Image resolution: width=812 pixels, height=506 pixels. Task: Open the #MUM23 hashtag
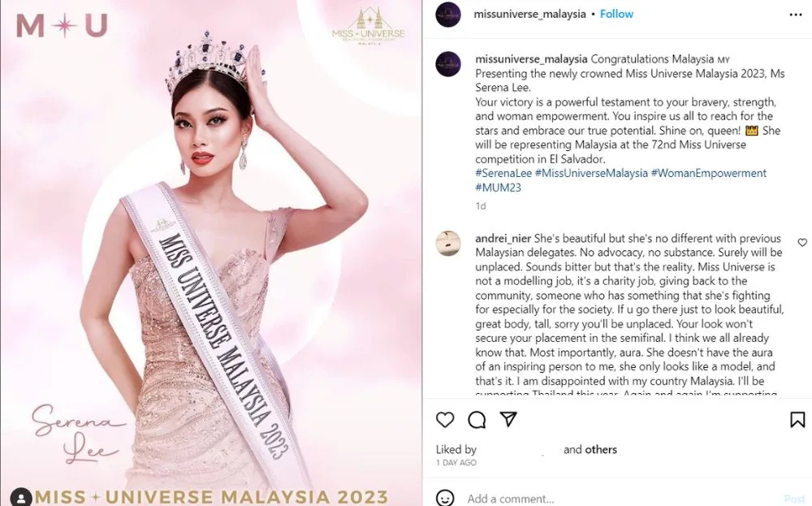pyautogui.click(x=499, y=188)
